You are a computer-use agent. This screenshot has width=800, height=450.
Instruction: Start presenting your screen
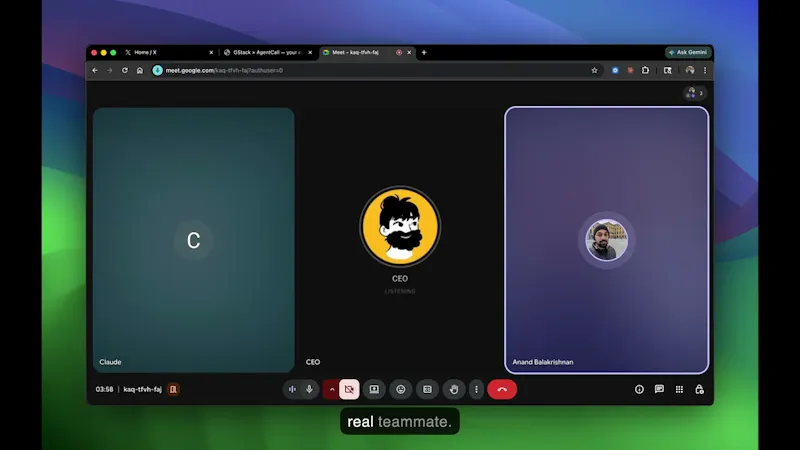[374, 389]
